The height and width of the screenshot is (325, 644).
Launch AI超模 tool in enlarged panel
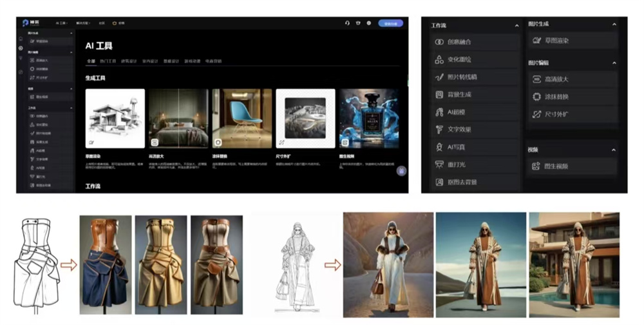point(476,112)
